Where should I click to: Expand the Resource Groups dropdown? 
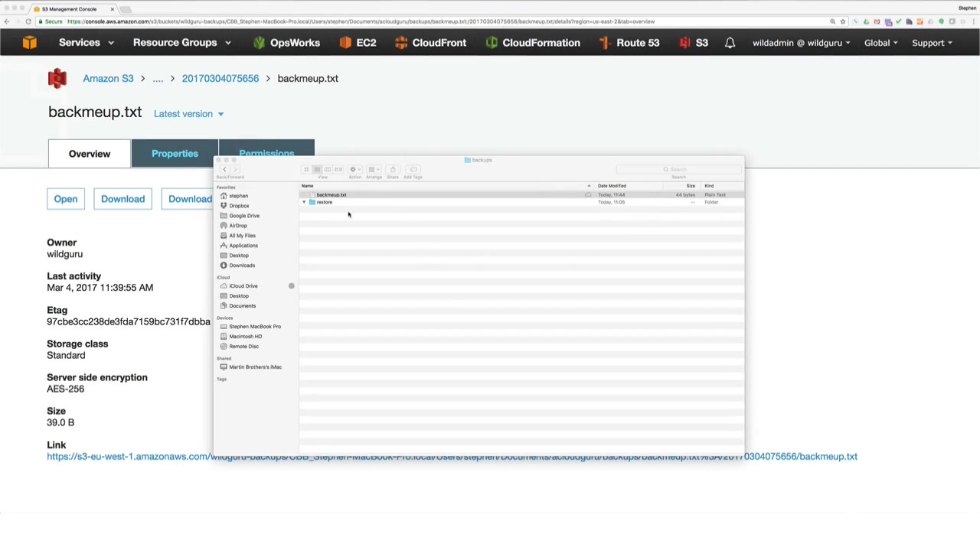[182, 43]
